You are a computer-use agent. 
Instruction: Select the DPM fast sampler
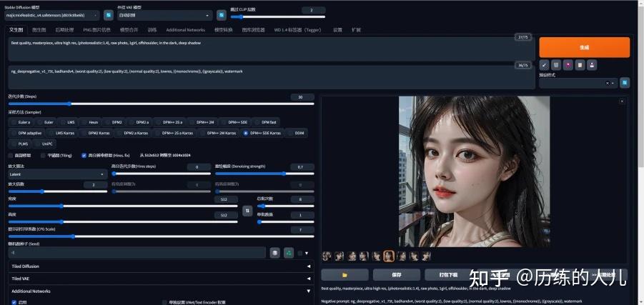[266, 122]
